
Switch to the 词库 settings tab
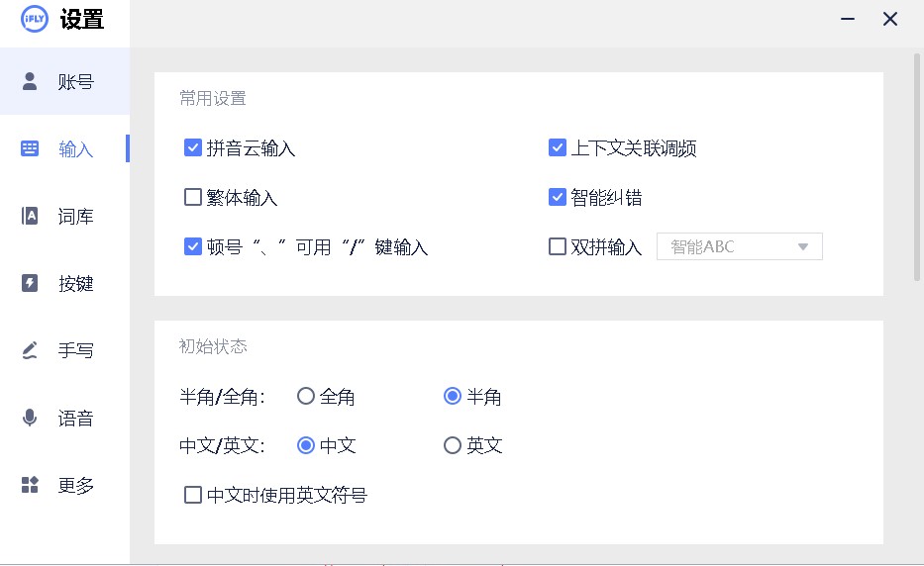(x=75, y=217)
